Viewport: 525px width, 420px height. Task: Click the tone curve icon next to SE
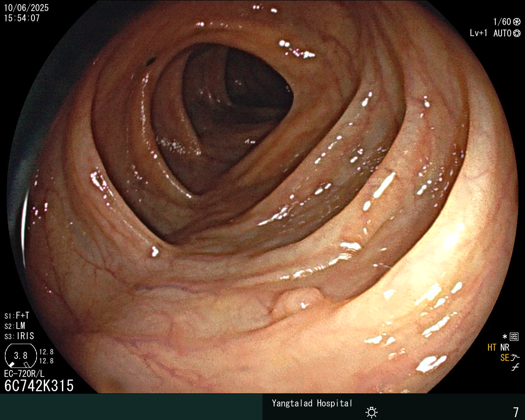(515, 358)
